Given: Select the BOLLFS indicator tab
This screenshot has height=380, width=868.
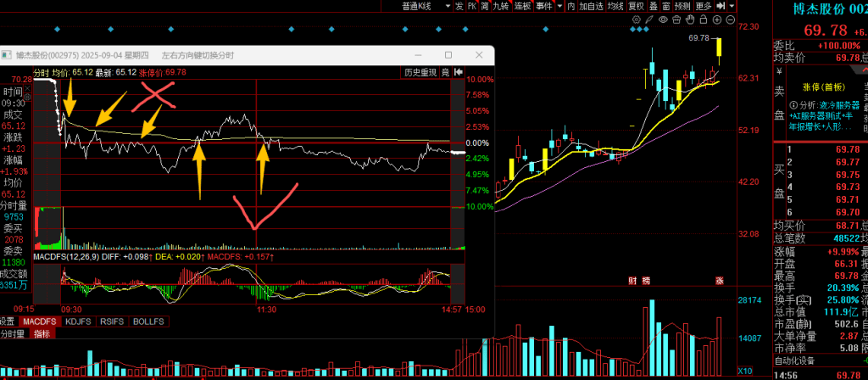Looking at the screenshot, I should (x=147, y=322).
